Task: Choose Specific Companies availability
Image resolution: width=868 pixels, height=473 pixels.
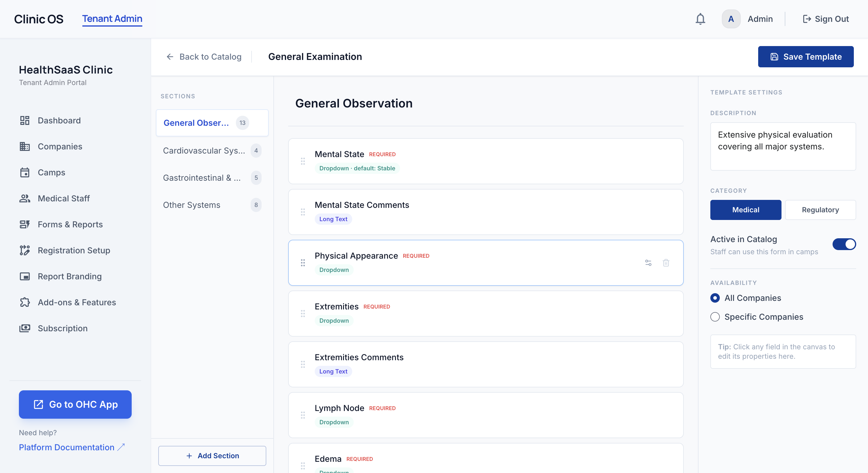Action: (x=715, y=317)
